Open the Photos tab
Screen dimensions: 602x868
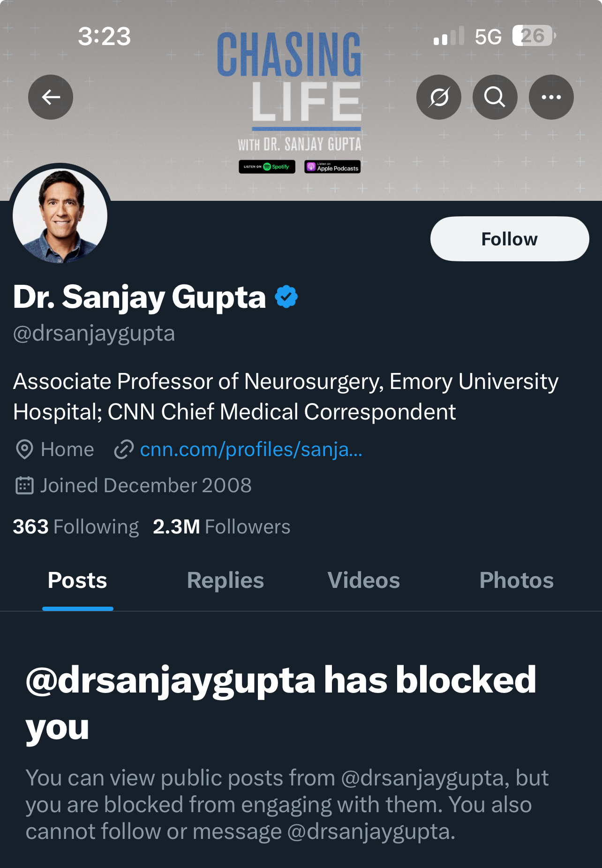click(516, 580)
